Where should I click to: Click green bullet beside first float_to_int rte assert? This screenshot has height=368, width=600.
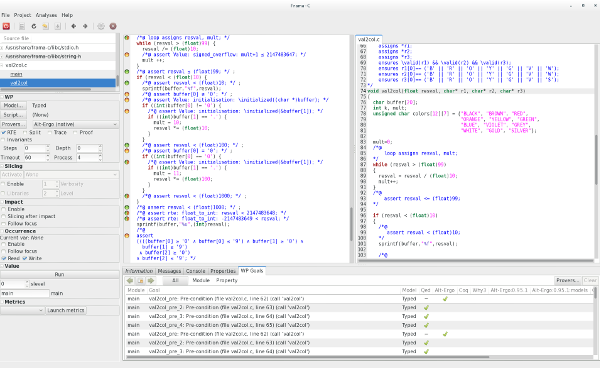pos(127,213)
